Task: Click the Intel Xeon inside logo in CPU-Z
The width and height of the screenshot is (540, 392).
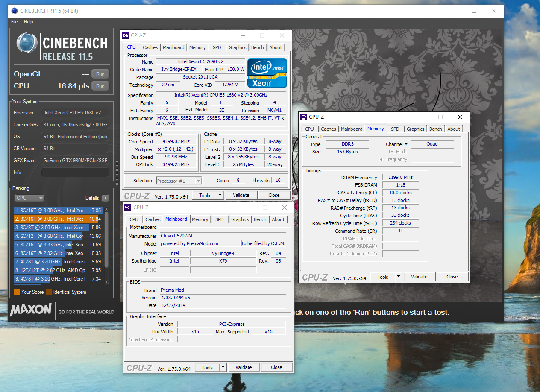Action: tap(267, 73)
